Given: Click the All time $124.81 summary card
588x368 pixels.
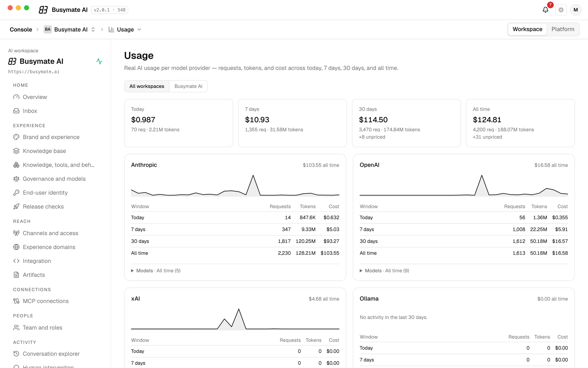Looking at the screenshot, I should [x=520, y=123].
